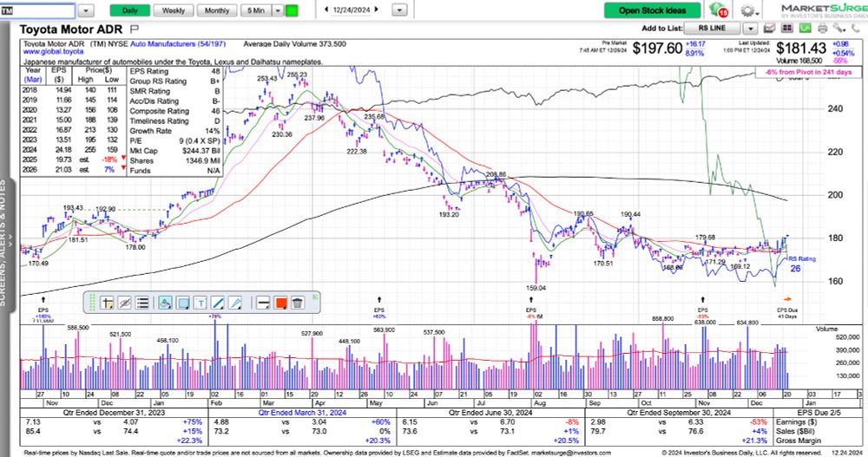Open the annotations list icon
868x457 pixels.
142,303
